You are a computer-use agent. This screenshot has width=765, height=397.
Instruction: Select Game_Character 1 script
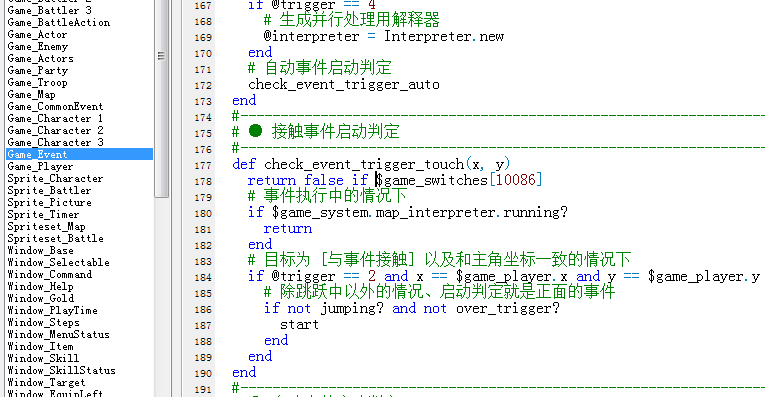point(55,119)
